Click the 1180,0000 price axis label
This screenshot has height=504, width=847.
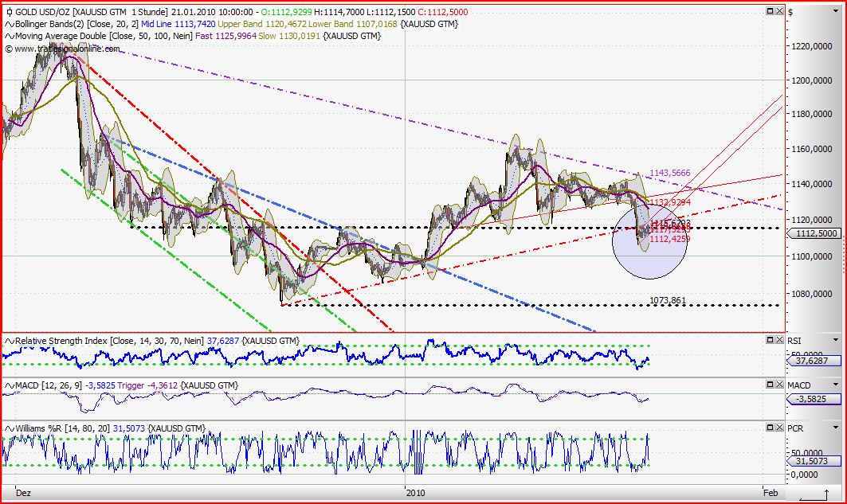click(x=812, y=114)
